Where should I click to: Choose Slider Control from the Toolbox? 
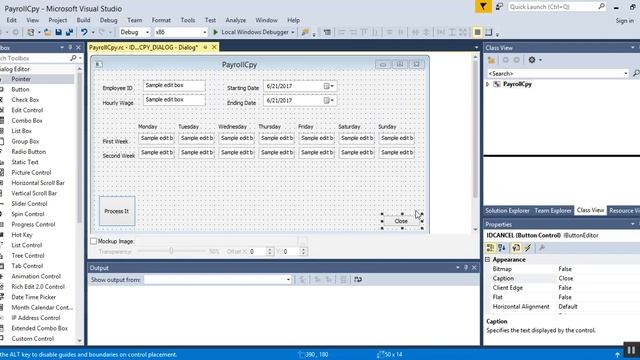click(29, 203)
